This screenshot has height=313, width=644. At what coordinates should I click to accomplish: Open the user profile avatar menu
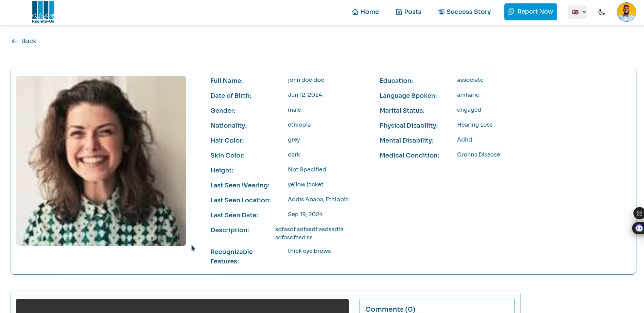(626, 12)
